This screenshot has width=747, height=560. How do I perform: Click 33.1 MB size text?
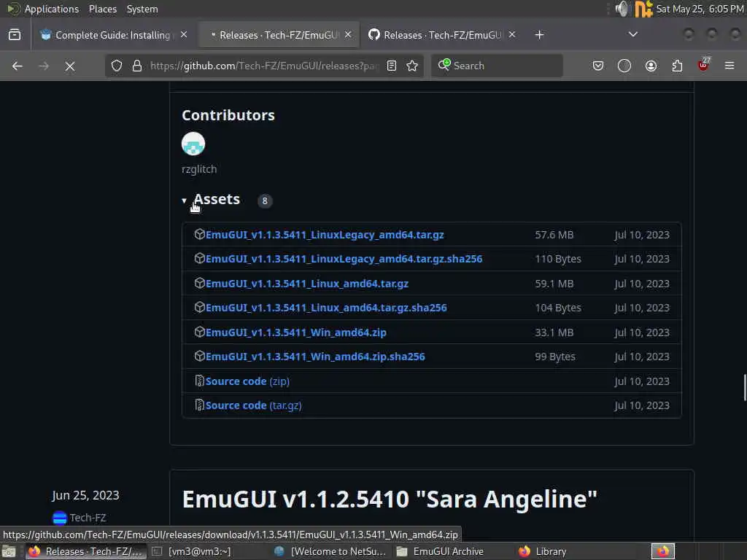554,332
